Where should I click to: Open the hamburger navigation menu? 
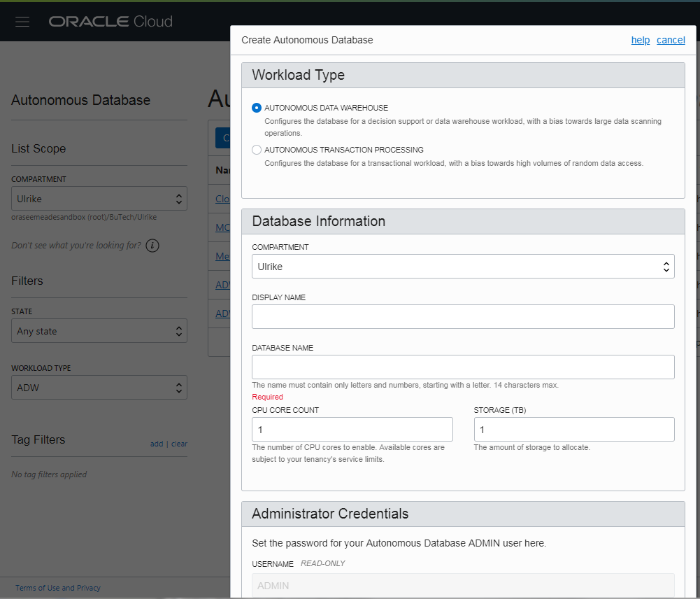tap(22, 22)
